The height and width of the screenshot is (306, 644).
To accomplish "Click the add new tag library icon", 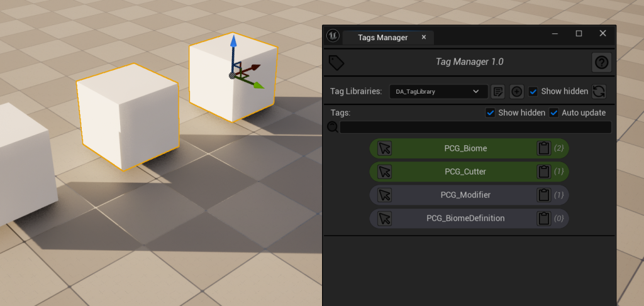I will tap(516, 91).
